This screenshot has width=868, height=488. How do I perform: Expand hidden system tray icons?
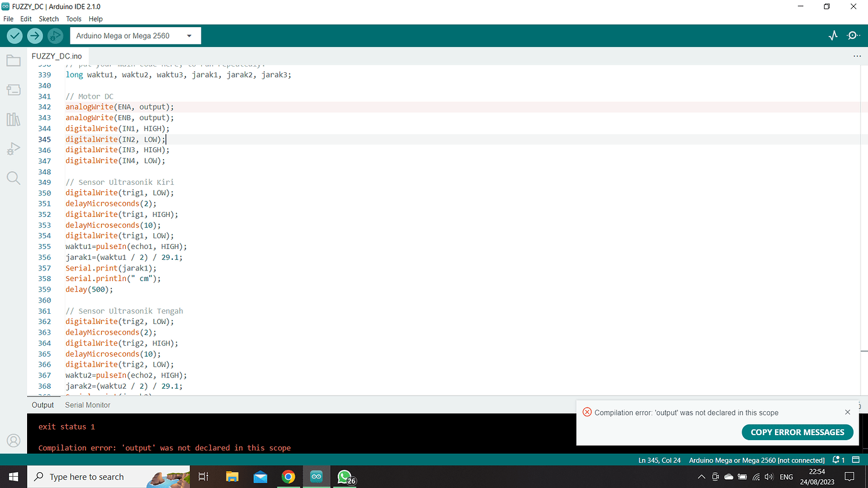[x=700, y=477]
